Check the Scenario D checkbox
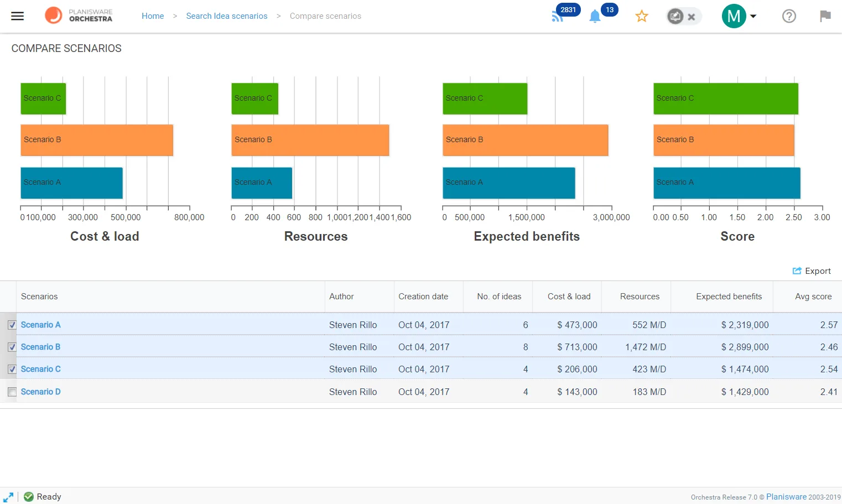Image resolution: width=842 pixels, height=504 pixels. pyautogui.click(x=12, y=392)
